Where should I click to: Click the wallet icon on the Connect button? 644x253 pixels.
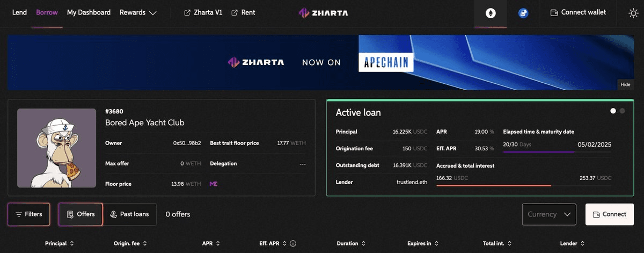pos(596,214)
